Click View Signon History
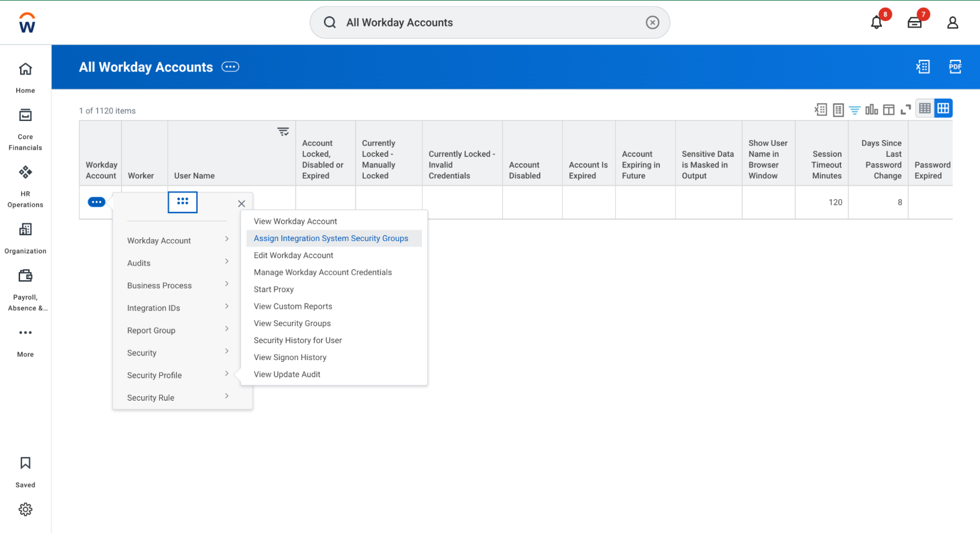980x534 pixels. [x=290, y=358]
